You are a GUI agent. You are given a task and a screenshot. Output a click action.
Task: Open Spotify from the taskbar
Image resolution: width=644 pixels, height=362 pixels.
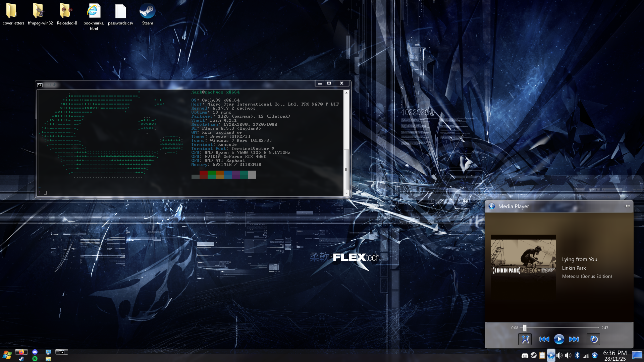coord(35,359)
